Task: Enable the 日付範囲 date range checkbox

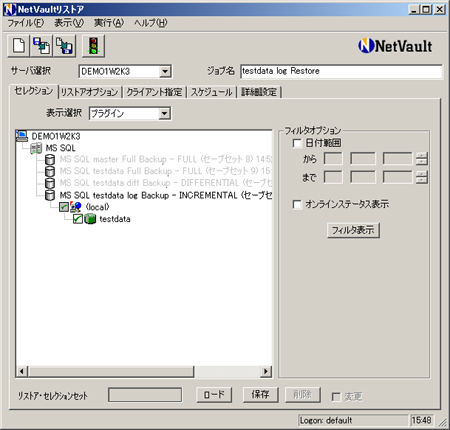Action: tap(297, 143)
